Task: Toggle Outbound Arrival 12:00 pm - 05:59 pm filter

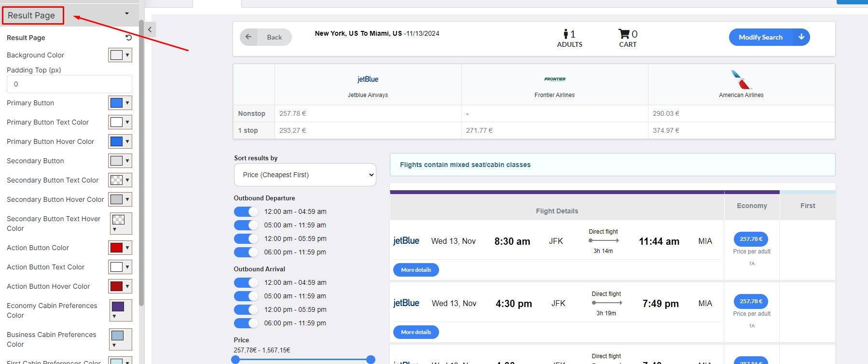Action: (246, 309)
